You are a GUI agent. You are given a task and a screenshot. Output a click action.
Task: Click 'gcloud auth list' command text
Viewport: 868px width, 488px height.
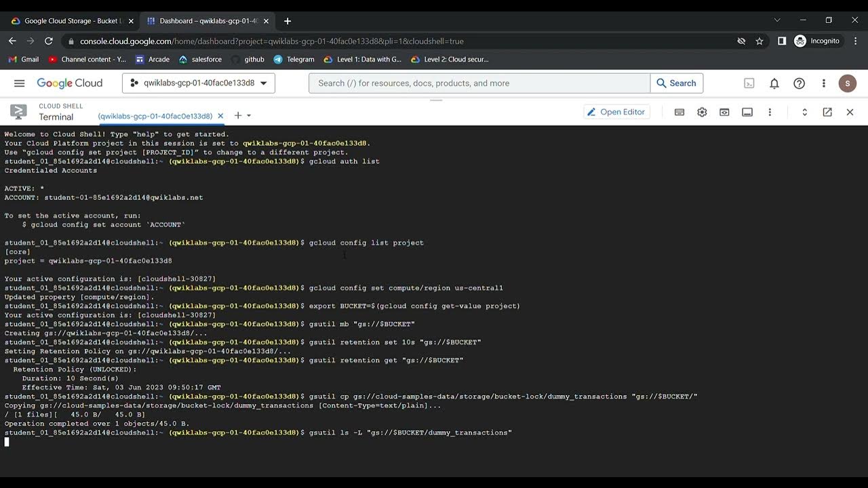[x=344, y=161]
